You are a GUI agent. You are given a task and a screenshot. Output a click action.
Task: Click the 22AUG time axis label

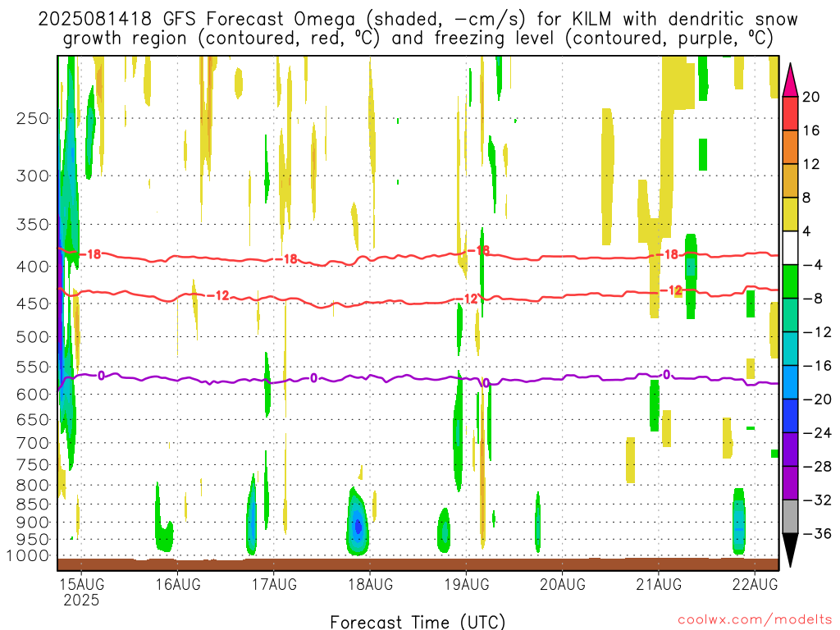click(x=755, y=584)
